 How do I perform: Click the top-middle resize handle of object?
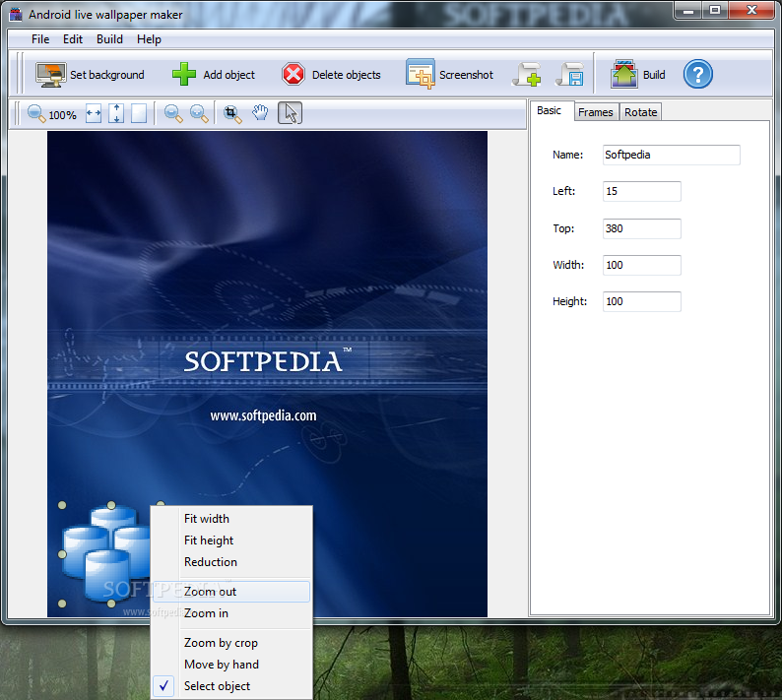click(111, 505)
